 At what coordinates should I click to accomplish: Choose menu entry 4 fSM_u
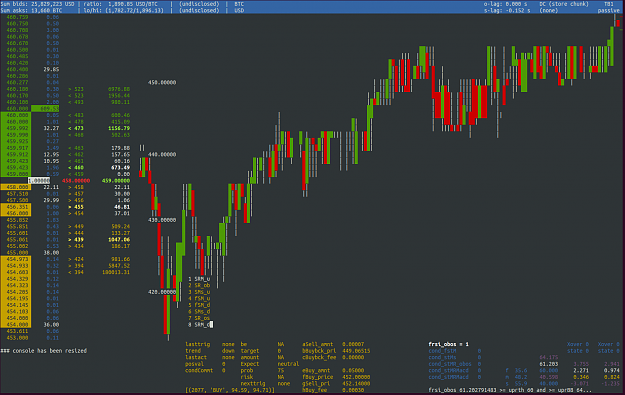pyautogui.click(x=199, y=299)
